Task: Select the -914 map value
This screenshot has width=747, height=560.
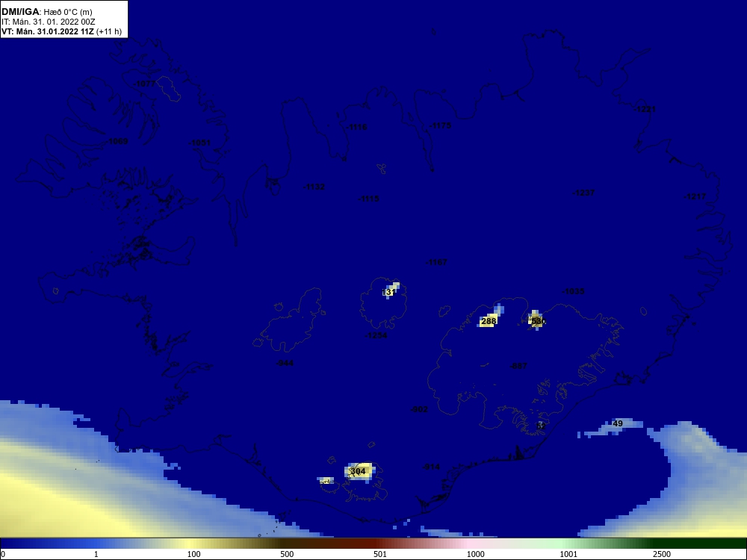Action: (x=432, y=467)
